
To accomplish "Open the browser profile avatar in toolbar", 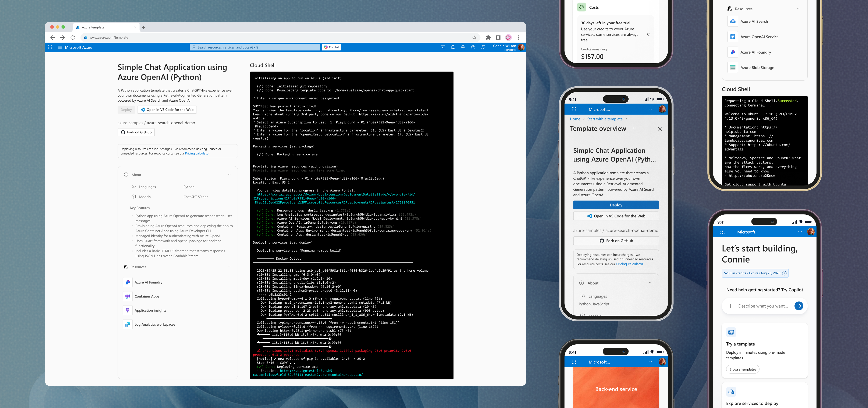I will (508, 37).
